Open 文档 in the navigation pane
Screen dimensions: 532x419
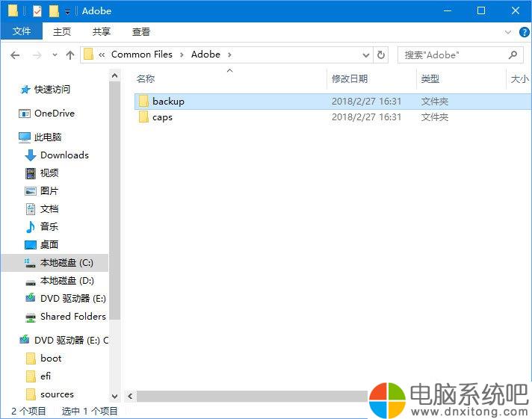pos(49,208)
